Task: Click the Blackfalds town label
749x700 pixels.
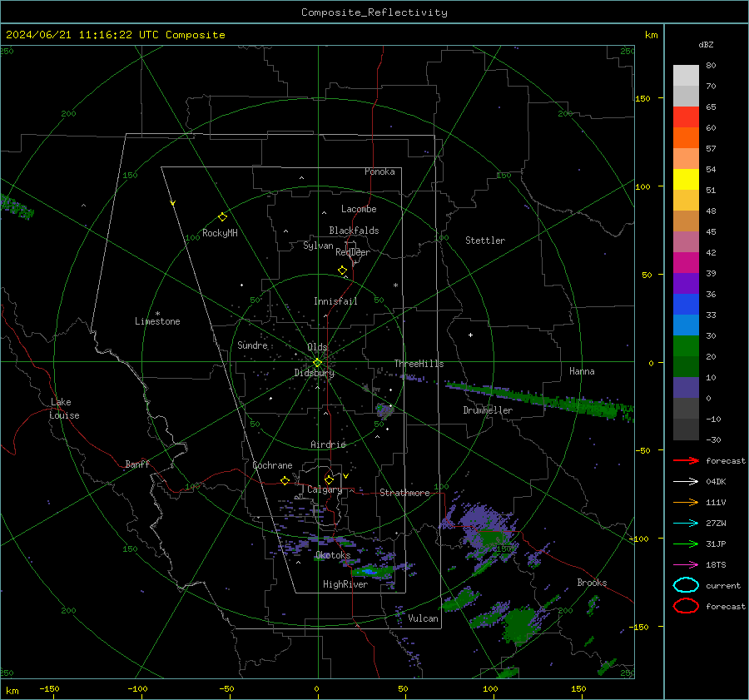Action: click(354, 231)
